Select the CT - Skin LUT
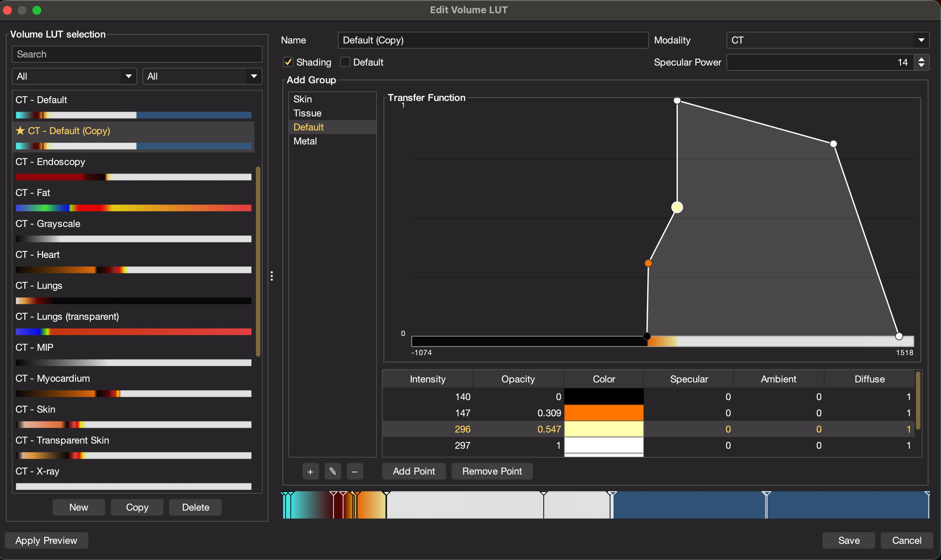 pyautogui.click(x=134, y=416)
